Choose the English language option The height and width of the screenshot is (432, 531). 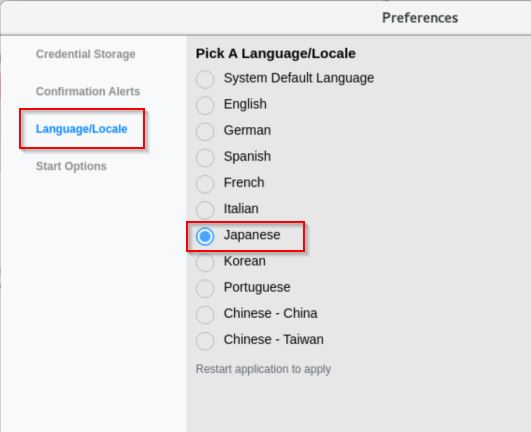point(205,106)
